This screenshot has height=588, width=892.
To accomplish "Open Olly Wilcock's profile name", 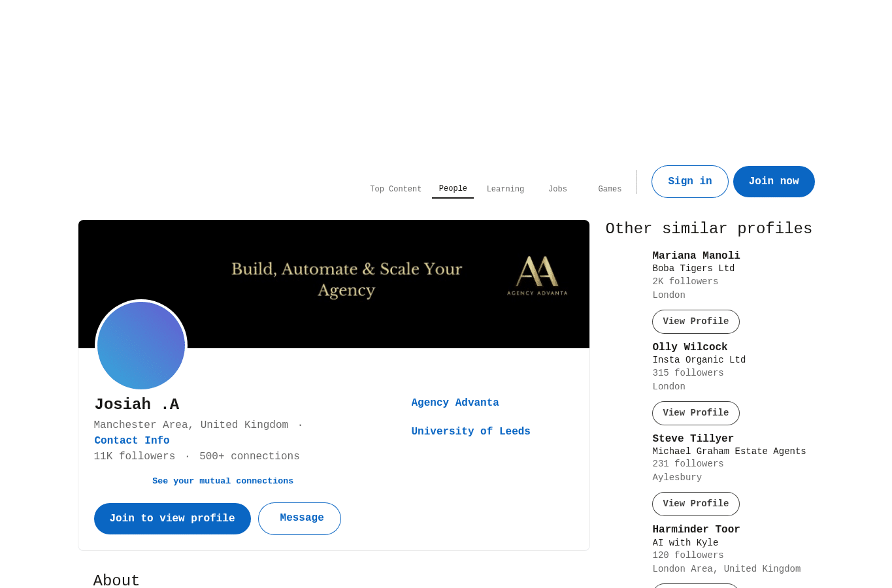I will (x=689, y=348).
